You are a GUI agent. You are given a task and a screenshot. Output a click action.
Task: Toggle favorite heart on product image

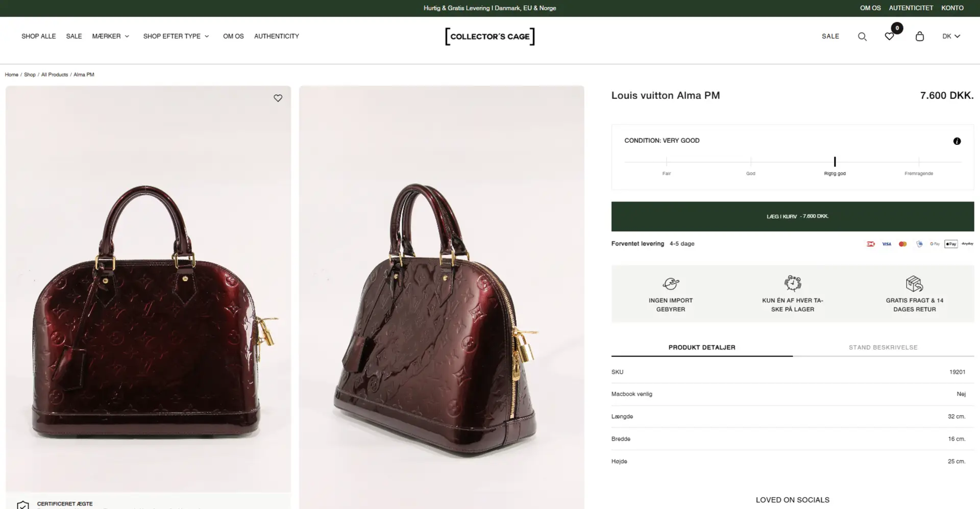click(x=278, y=98)
